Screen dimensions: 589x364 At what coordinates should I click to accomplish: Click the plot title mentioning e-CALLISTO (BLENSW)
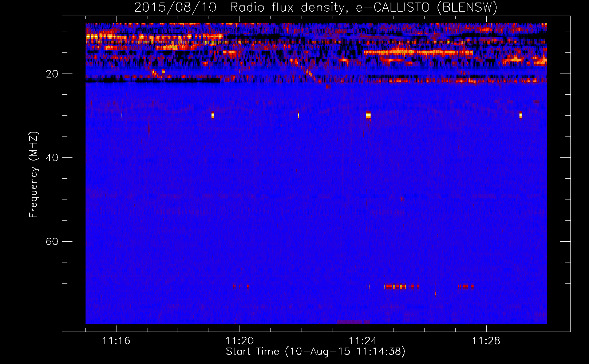click(316, 7)
